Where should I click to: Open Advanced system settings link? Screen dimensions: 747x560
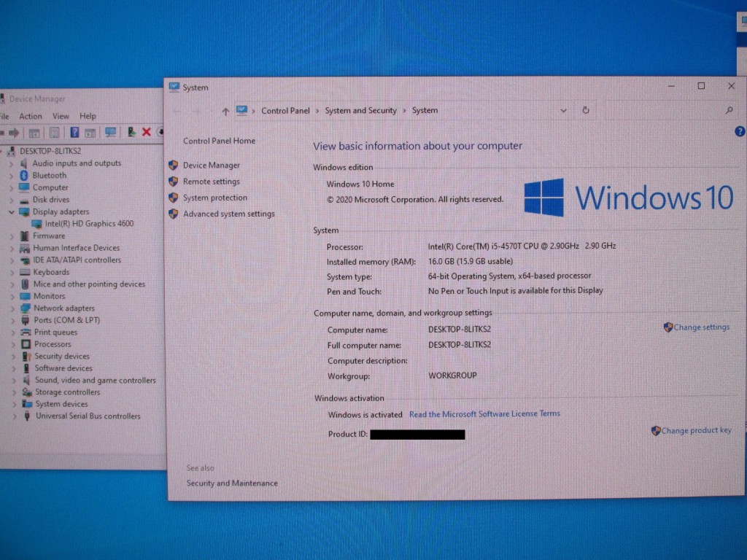229,214
